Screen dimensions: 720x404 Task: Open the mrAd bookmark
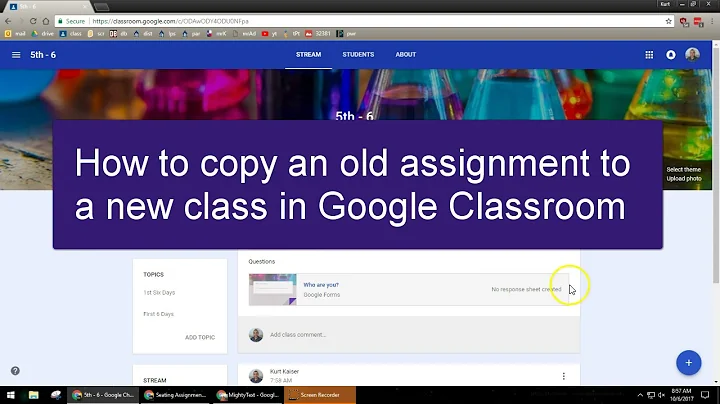pos(244,34)
